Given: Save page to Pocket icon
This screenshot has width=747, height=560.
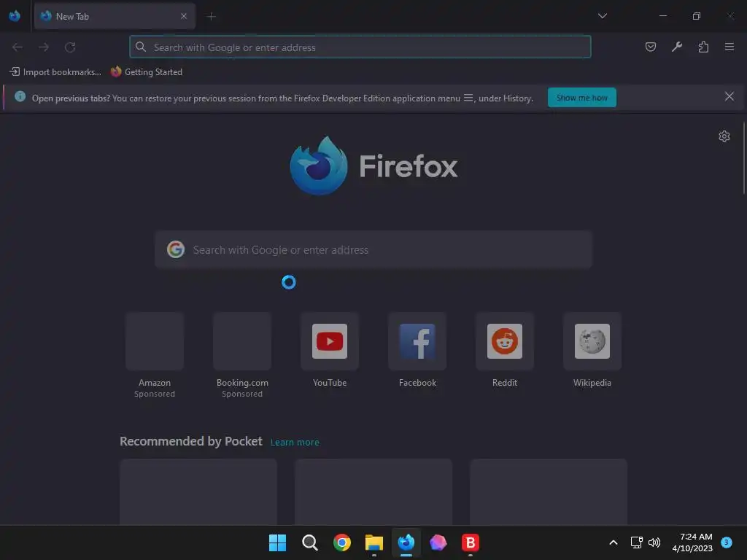Looking at the screenshot, I should (650, 47).
